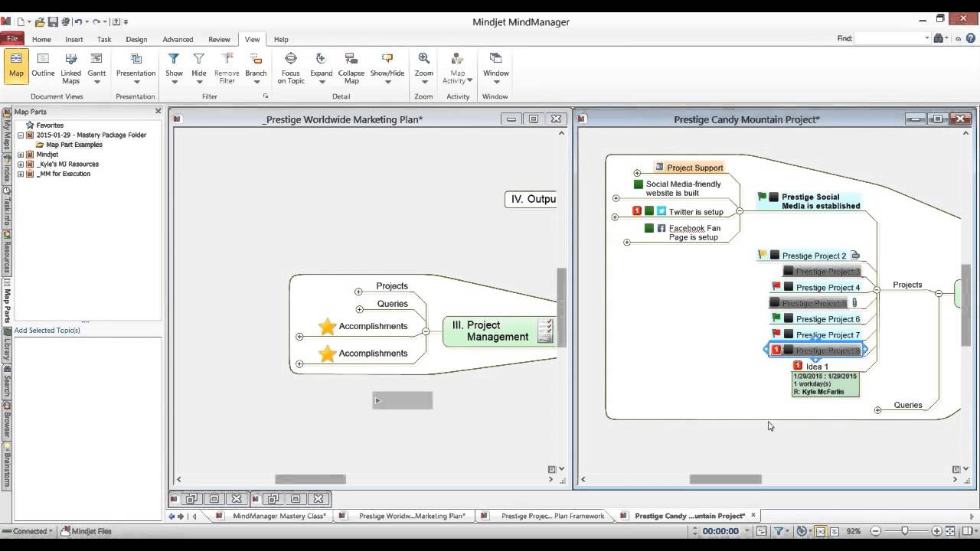
Task: Expand the Mindjet tree node
Action: coord(21,155)
